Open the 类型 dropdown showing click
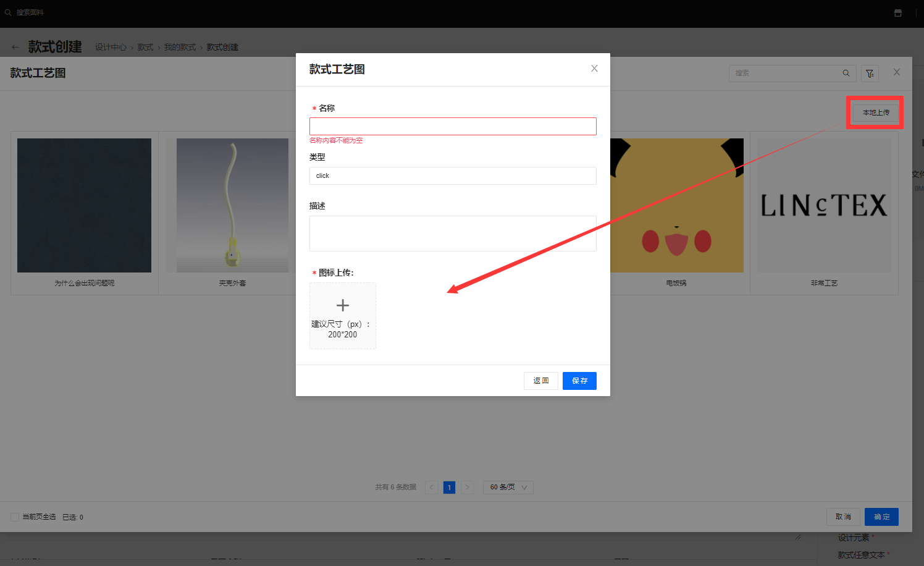 (453, 175)
